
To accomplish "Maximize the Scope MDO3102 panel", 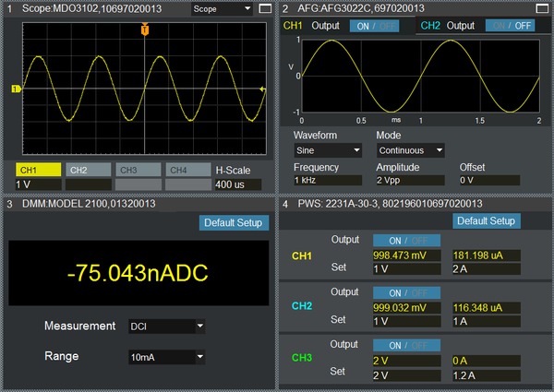I will (265, 8).
